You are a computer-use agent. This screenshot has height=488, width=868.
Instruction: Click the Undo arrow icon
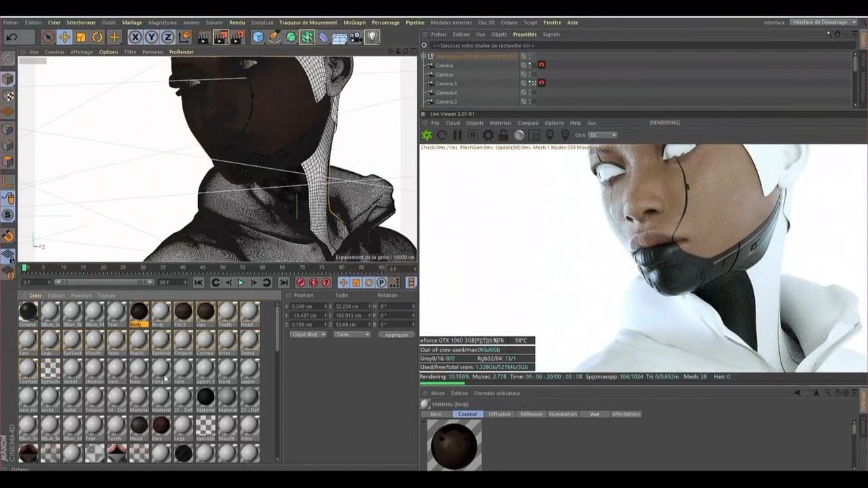[x=12, y=37]
